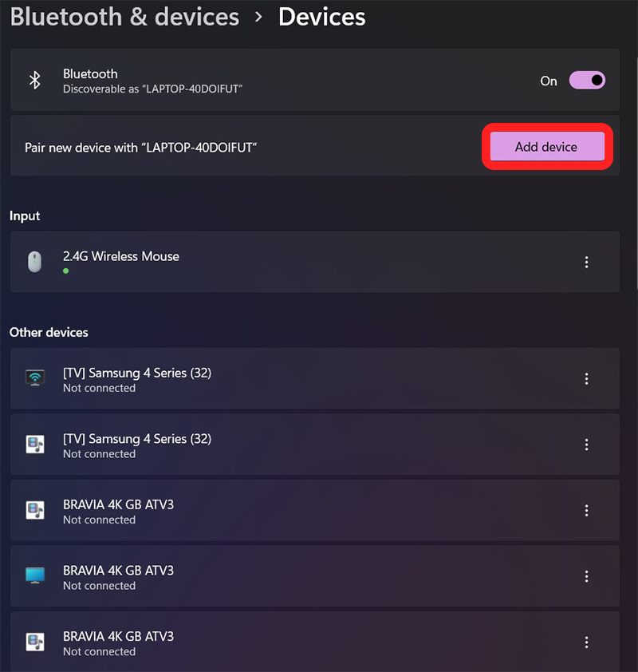The image size is (638, 672).
Task: Select the 2.4G Wireless Mouse name
Action: tap(121, 256)
